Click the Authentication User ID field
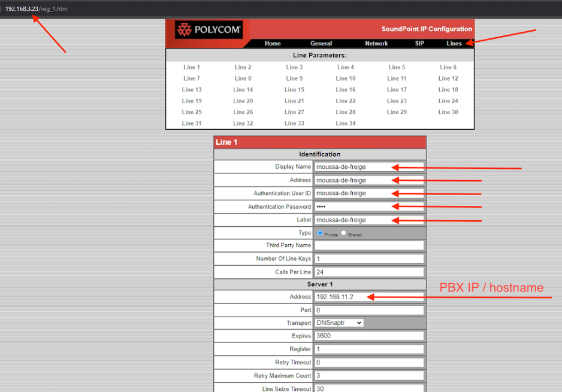This screenshot has width=562, height=392. [369, 193]
